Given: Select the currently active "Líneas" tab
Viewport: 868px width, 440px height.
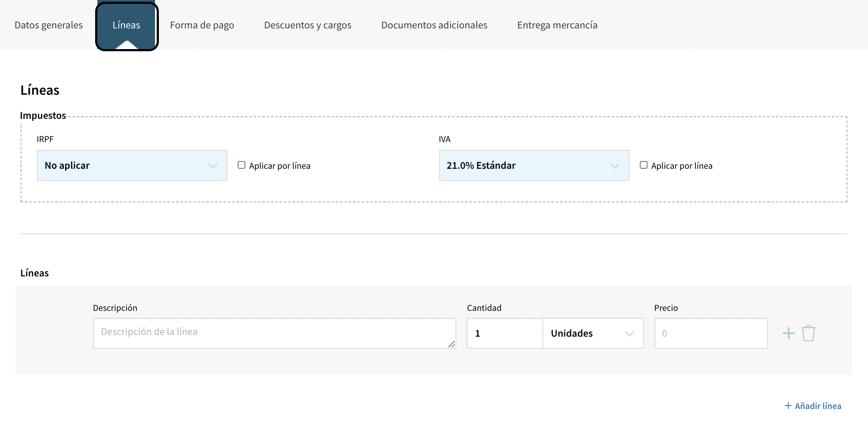Looking at the screenshot, I should point(126,25).
